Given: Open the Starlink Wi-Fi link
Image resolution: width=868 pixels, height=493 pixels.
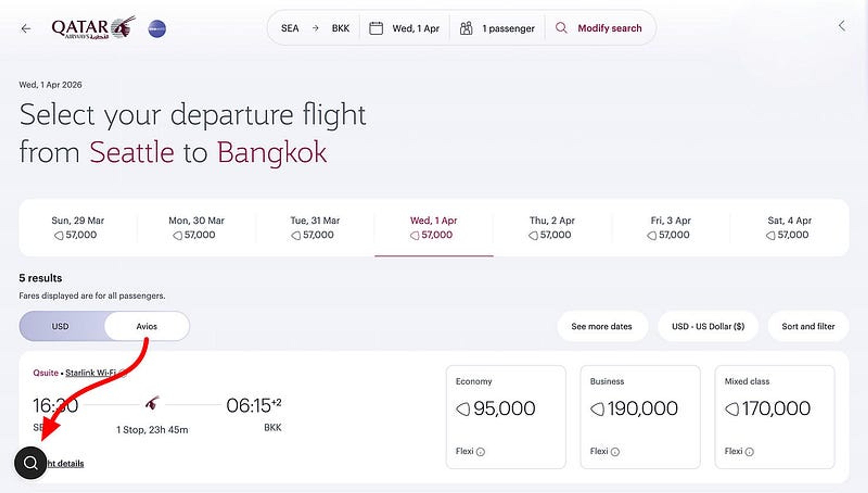Looking at the screenshot, I should pyautogui.click(x=91, y=372).
